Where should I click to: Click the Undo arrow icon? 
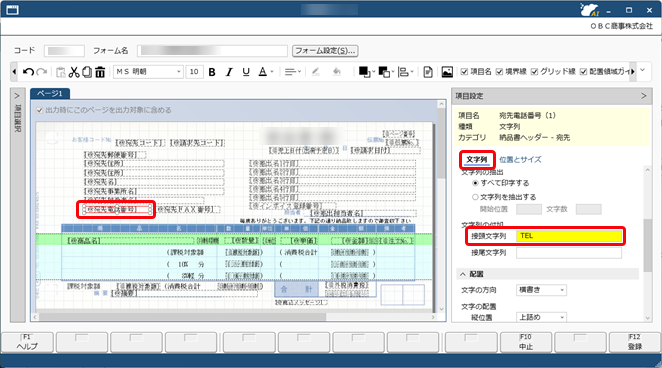[28, 72]
